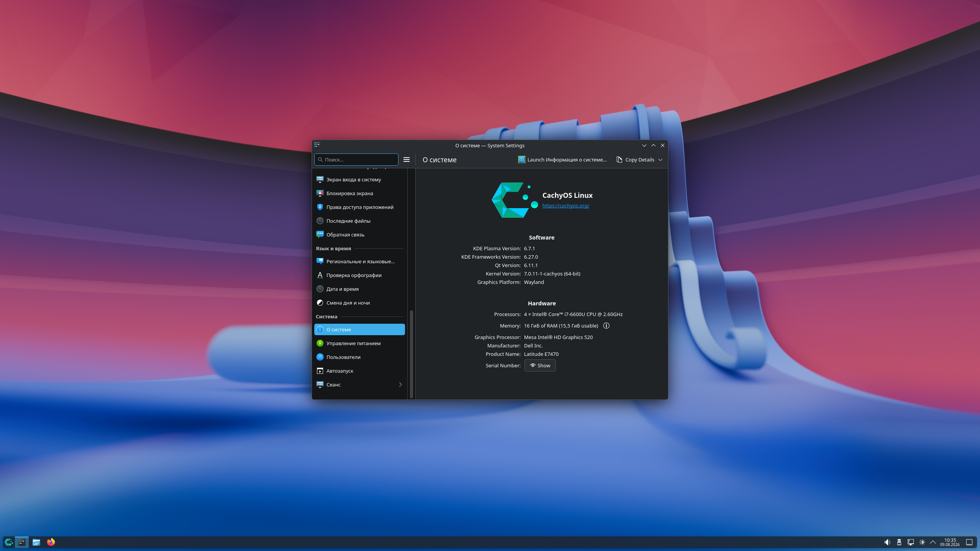This screenshot has width=980, height=551.
Task: Click the "CachyOS Linux" title text
Action: click(x=567, y=195)
